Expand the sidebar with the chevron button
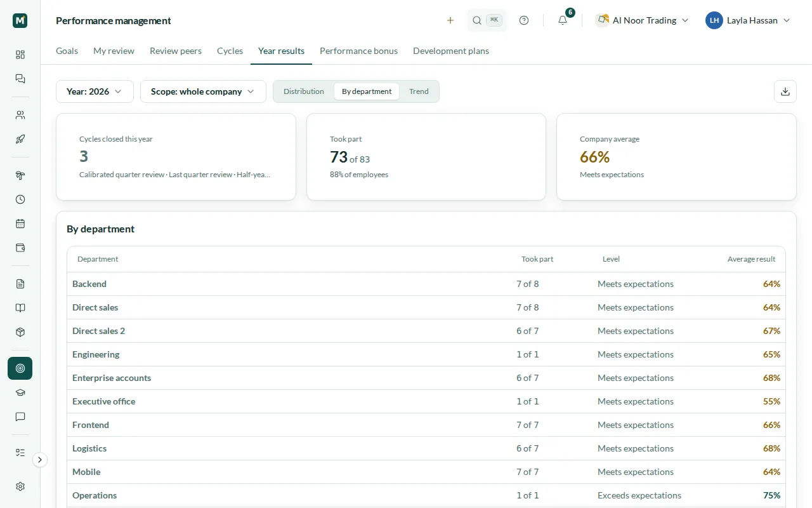 [x=40, y=460]
